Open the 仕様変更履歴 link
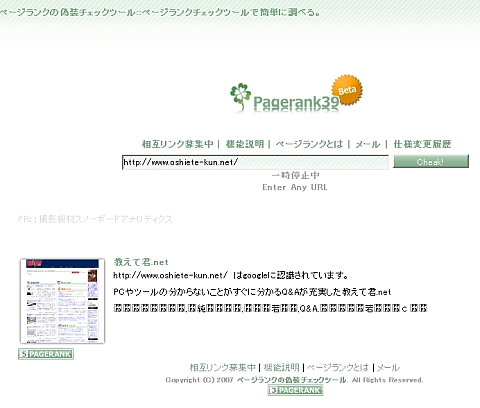The height and width of the screenshot is (408, 480). point(422,144)
